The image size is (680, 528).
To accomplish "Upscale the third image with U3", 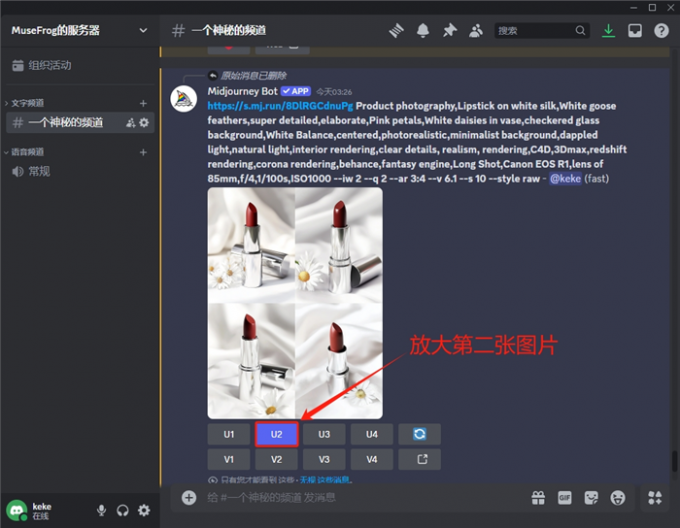I will (324, 434).
